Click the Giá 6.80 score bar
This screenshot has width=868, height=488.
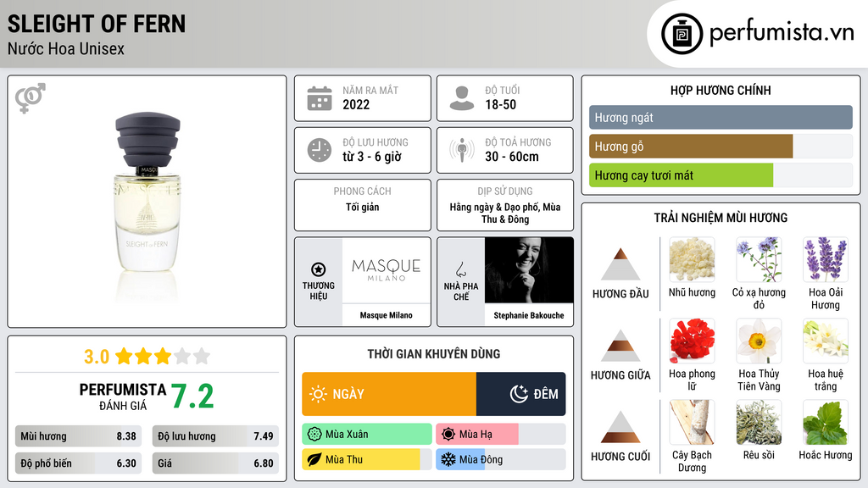pos(216,463)
